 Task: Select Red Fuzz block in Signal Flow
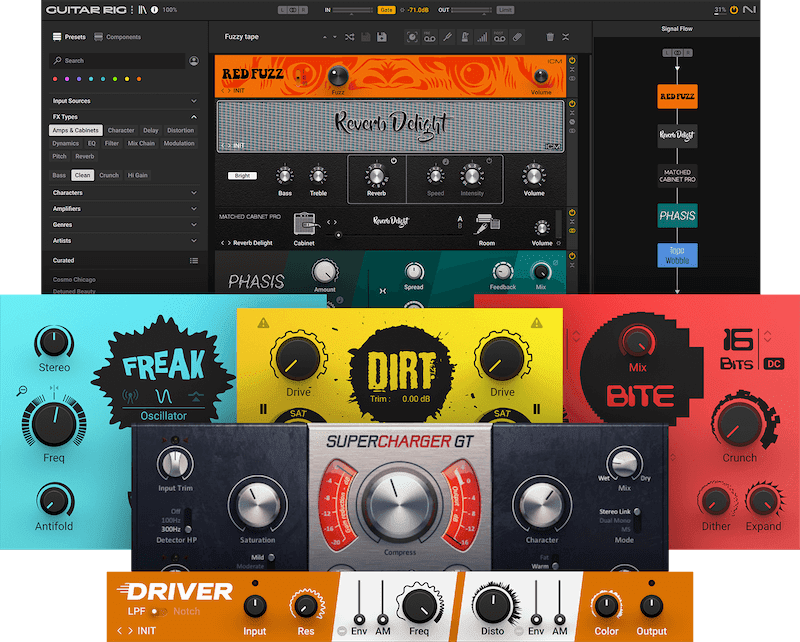click(677, 96)
